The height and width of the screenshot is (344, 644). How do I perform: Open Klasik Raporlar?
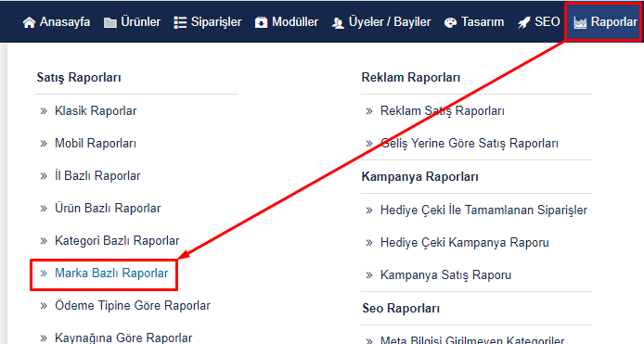(x=96, y=111)
